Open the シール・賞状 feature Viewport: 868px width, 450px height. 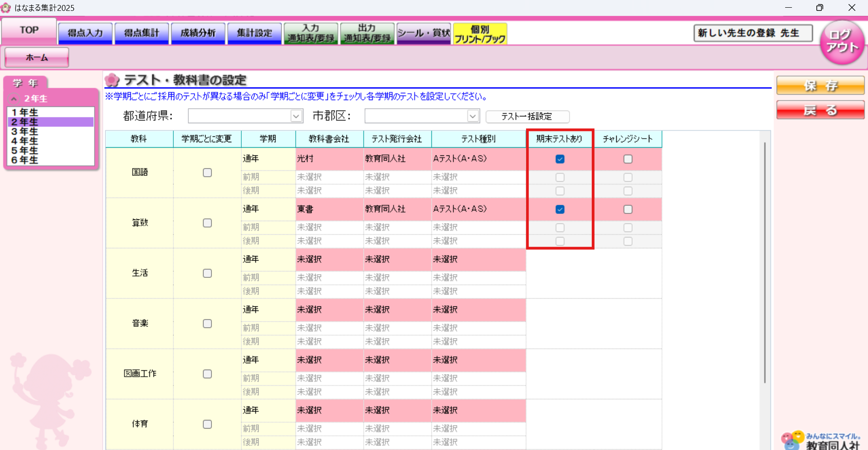423,33
